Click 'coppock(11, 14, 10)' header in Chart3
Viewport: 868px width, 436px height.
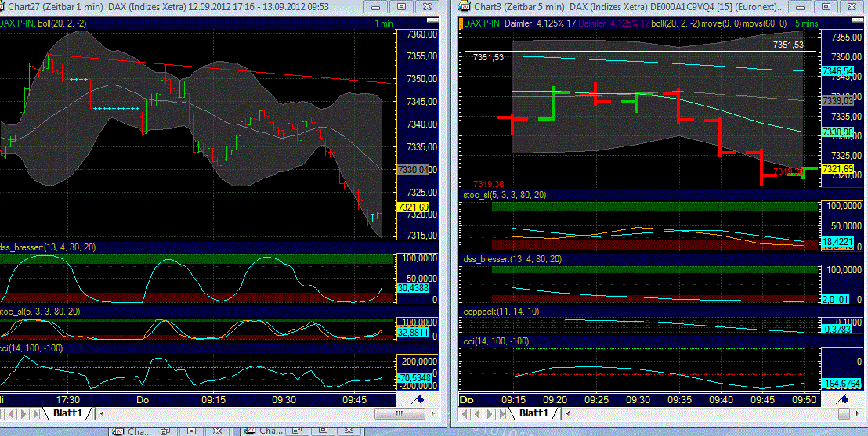tap(501, 312)
